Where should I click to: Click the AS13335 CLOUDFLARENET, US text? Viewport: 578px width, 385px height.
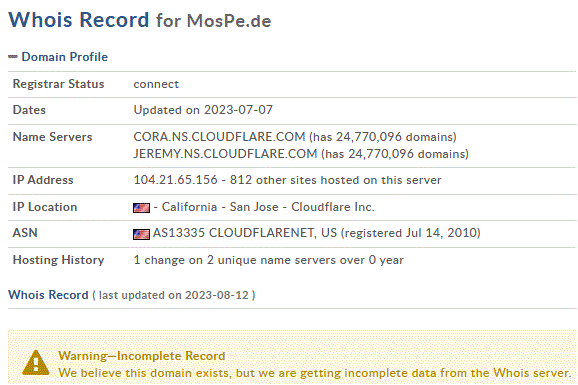point(245,233)
